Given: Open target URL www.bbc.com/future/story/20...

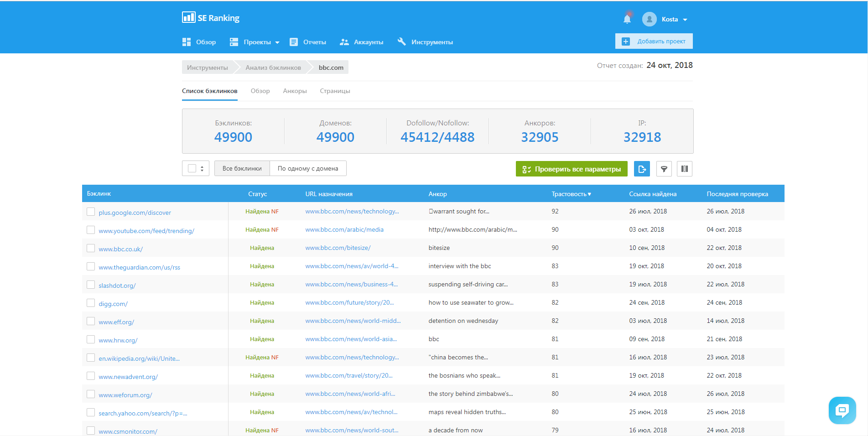Looking at the screenshot, I should coord(349,302).
